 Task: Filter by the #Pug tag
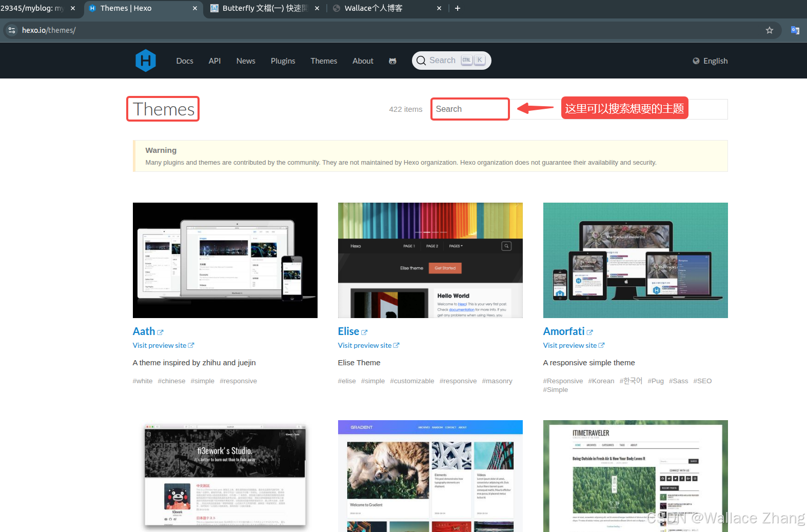pyautogui.click(x=656, y=381)
